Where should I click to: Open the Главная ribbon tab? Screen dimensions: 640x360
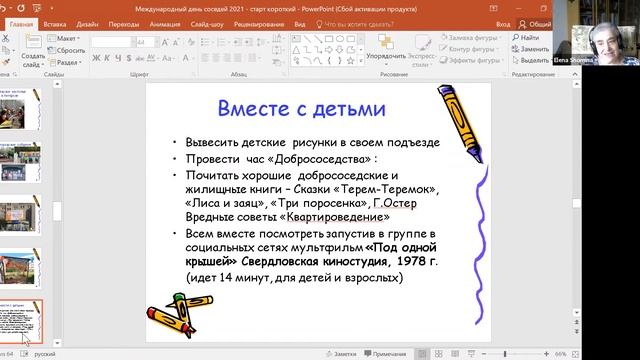click(x=21, y=24)
